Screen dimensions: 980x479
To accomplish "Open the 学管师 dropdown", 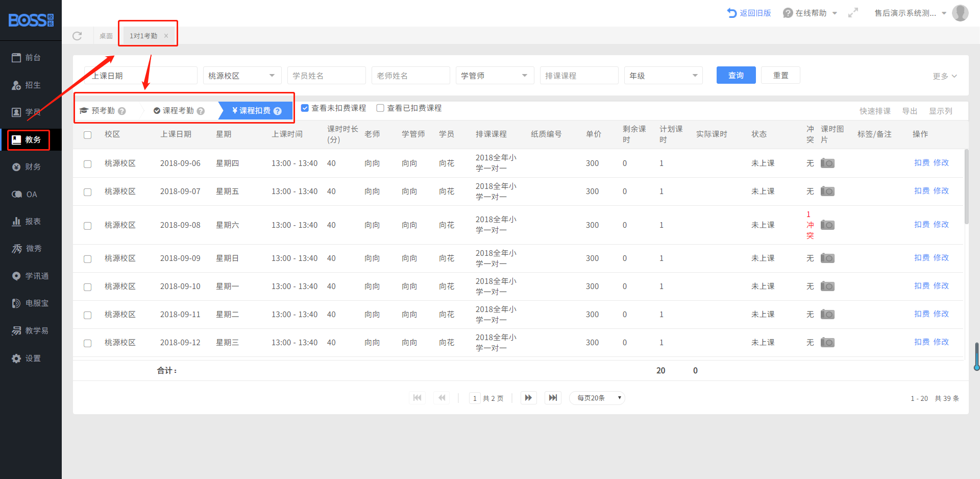I will 495,76.
